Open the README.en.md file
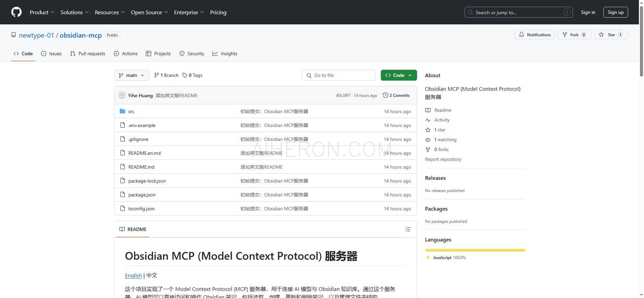The height and width of the screenshot is (298, 644). coord(144,153)
